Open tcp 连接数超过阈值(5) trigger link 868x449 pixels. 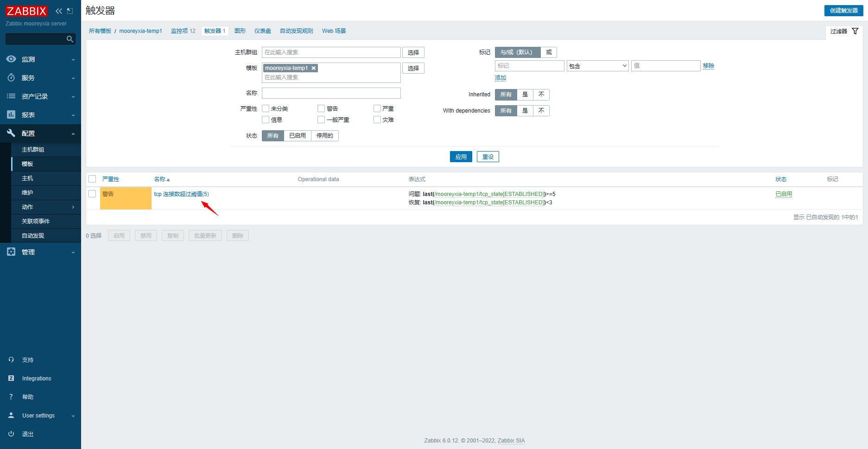pos(182,194)
